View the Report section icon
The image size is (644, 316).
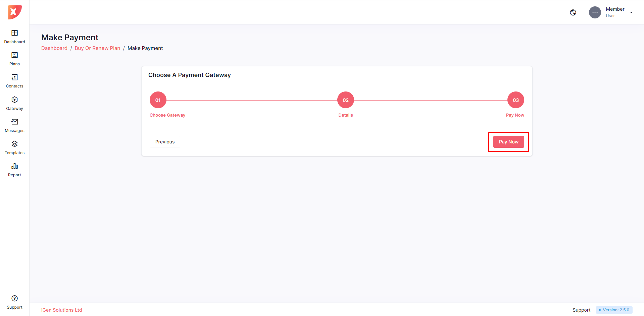[x=14, y=166]
